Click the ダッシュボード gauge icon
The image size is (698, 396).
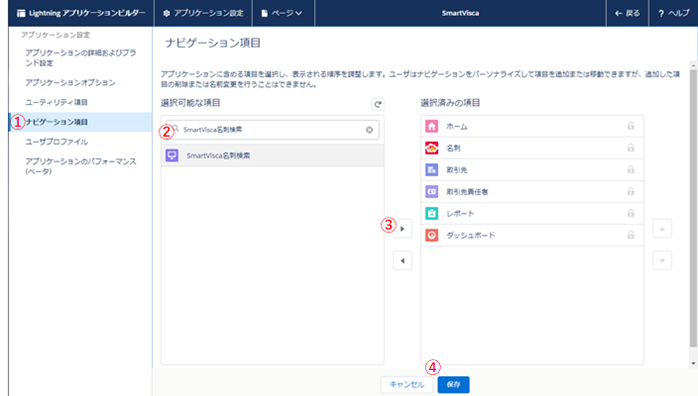(431, 235)
